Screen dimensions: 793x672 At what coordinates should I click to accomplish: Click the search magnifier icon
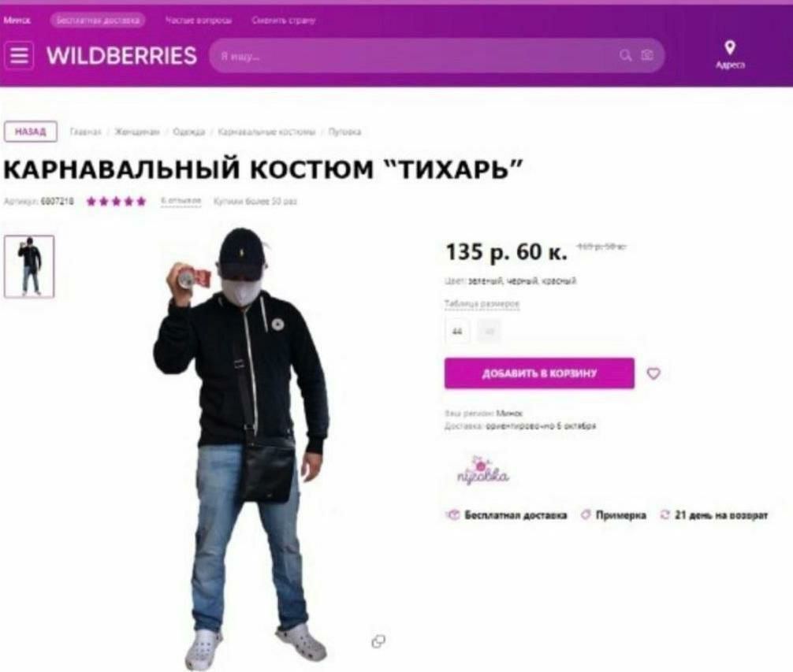pos(626,55)
